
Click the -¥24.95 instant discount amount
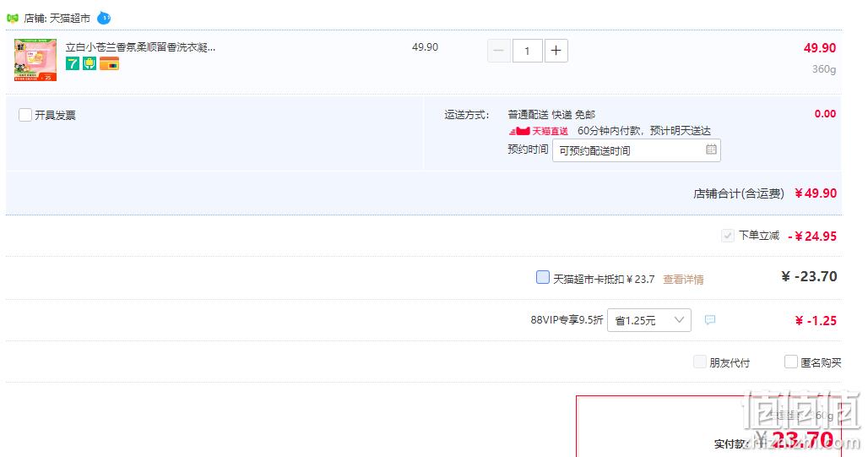point(811,237)
